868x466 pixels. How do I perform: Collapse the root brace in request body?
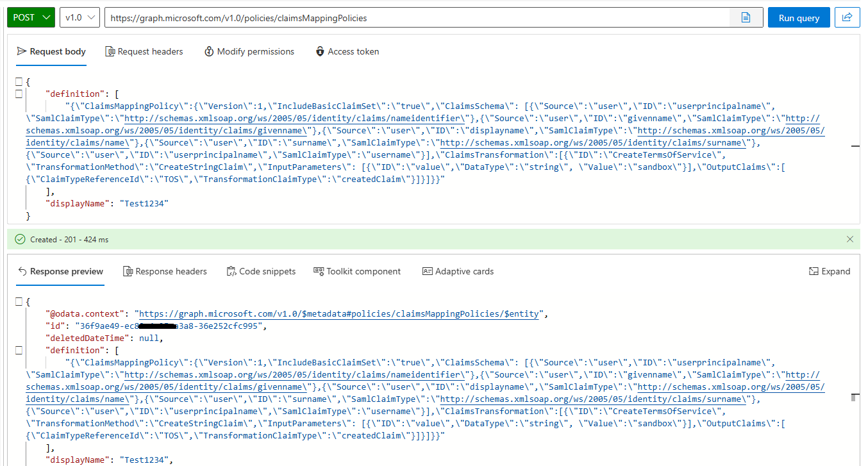tap(19, 81)
